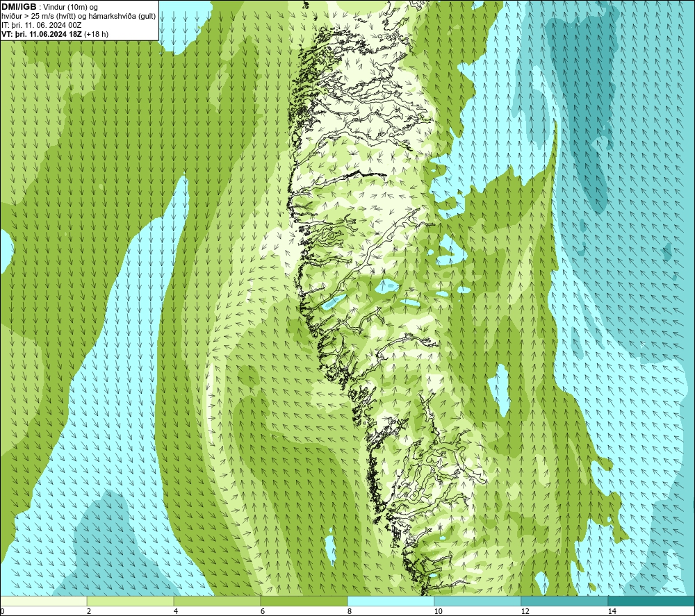Click the "4" color scale label

coord(176,612)
